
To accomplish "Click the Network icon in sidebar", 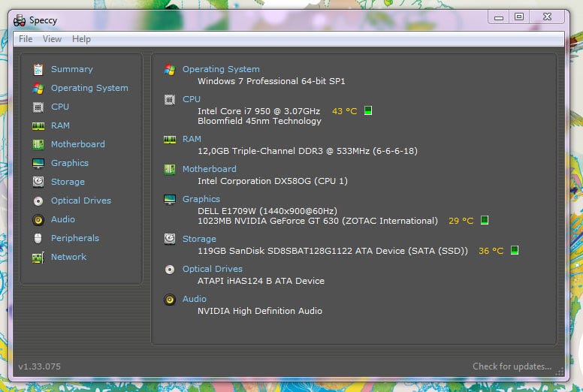I will (38, 257).
